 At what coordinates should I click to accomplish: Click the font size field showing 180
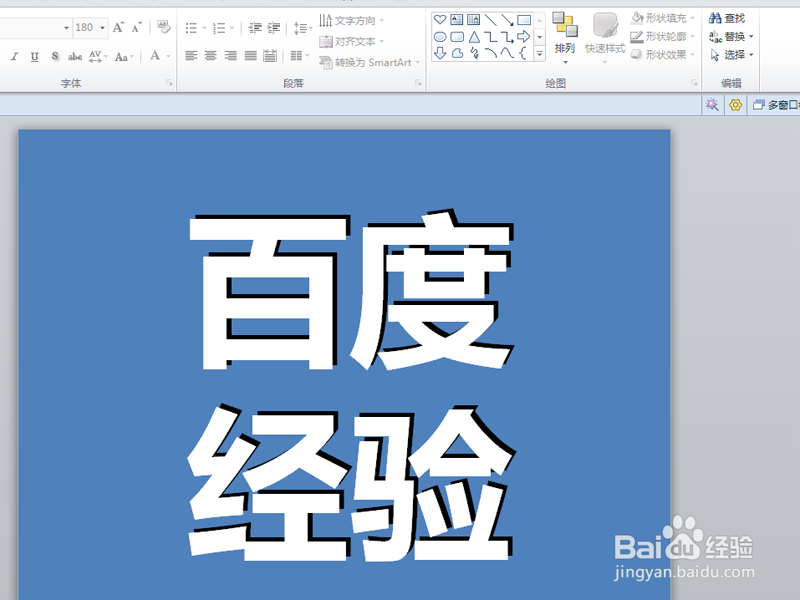pos(85,28)
